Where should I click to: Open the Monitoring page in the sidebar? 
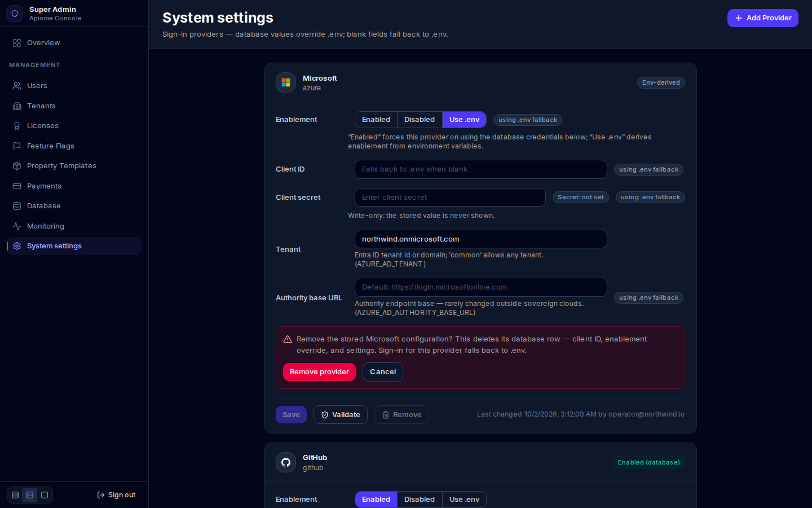click(x=74, y=226)
